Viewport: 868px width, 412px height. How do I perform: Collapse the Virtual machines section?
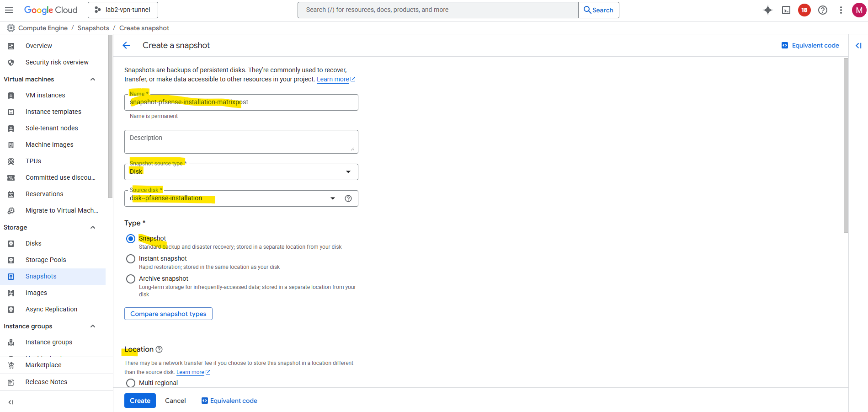[93, 79]
